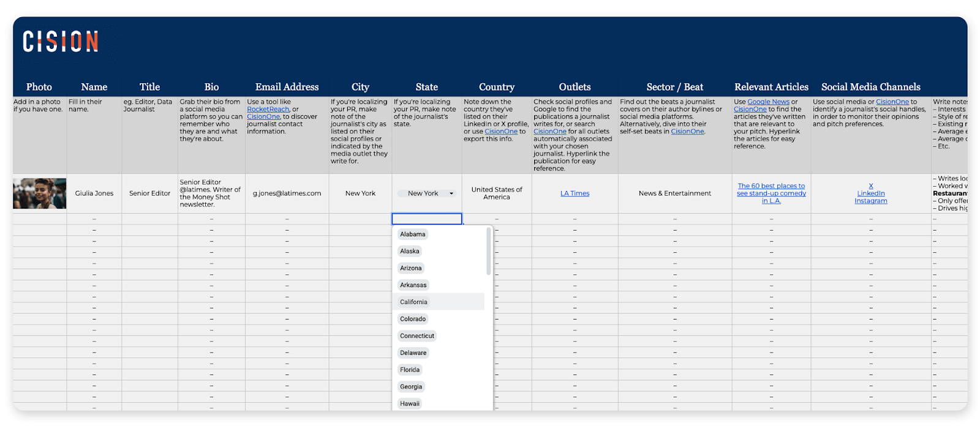Click the City column header
Screen dimensions: 980x429
pyautogui.click(x=360, y=87)
